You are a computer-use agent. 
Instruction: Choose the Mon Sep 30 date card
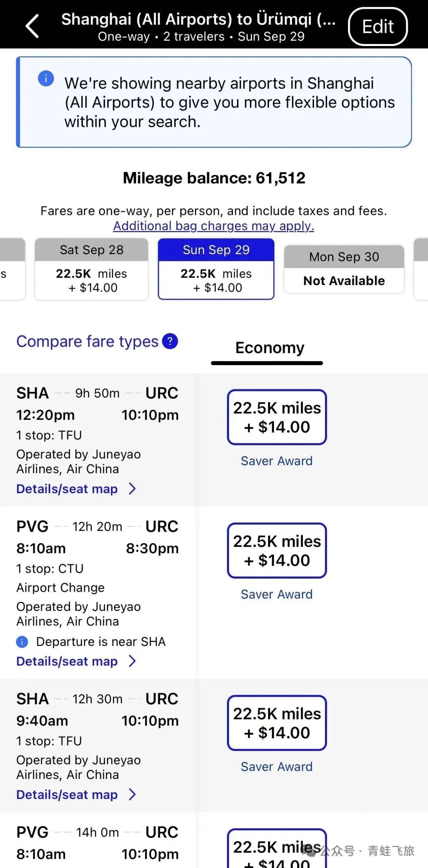344,269
